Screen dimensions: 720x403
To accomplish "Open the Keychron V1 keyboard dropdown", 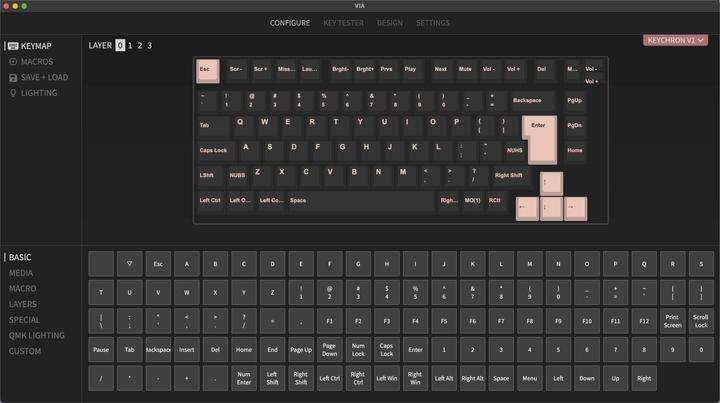I will (x=675, y=40).
